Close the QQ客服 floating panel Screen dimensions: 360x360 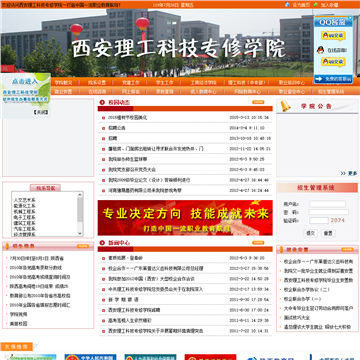[x=350, y=17]
